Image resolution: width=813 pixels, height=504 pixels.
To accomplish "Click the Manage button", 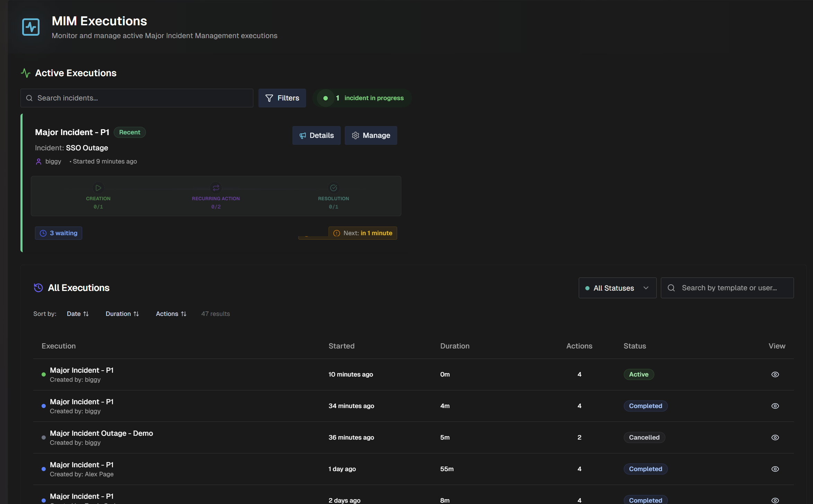I will 370,135.
